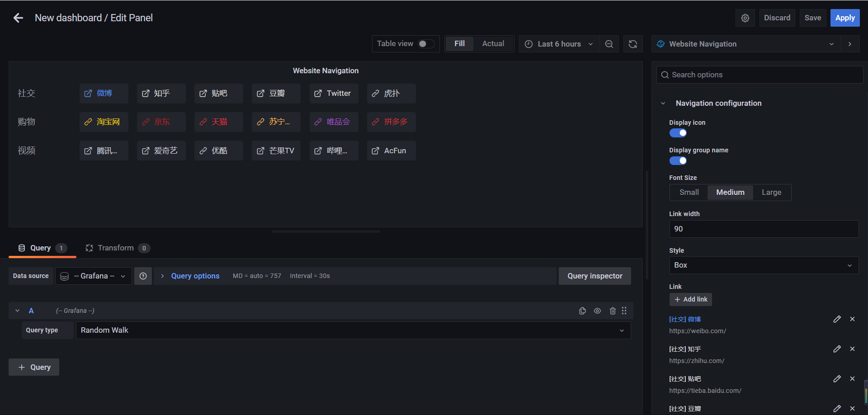Zoom out time range icon

(609, 44)
